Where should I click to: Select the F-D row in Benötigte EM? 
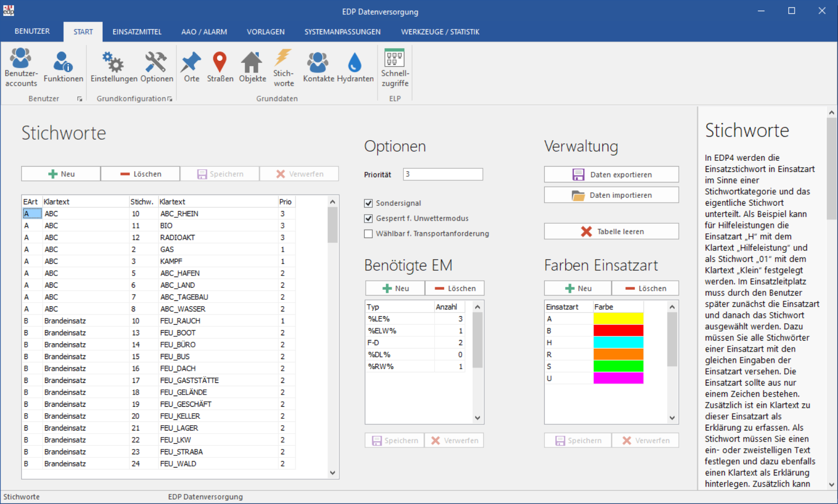[416, 343]
